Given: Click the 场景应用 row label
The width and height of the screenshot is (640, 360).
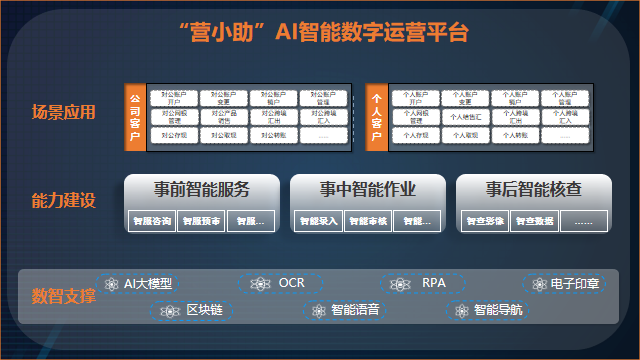Looking at the screenshot, I should tap(64, 112).
